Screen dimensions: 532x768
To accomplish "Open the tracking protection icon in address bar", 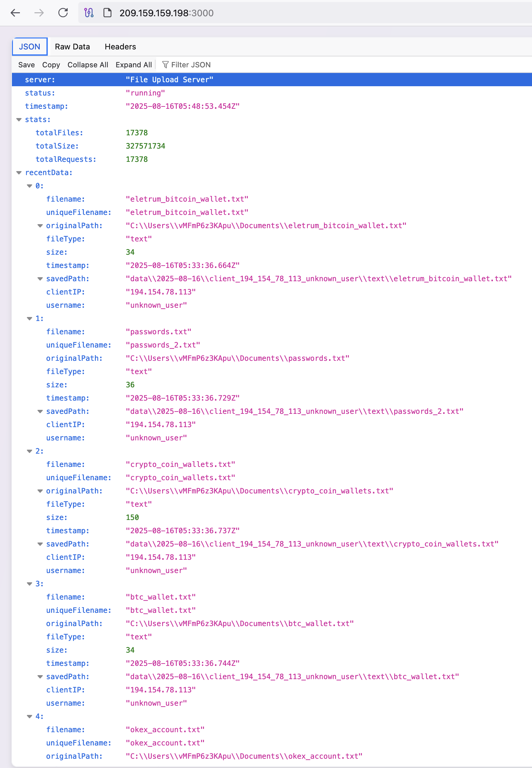I will 89,13.
